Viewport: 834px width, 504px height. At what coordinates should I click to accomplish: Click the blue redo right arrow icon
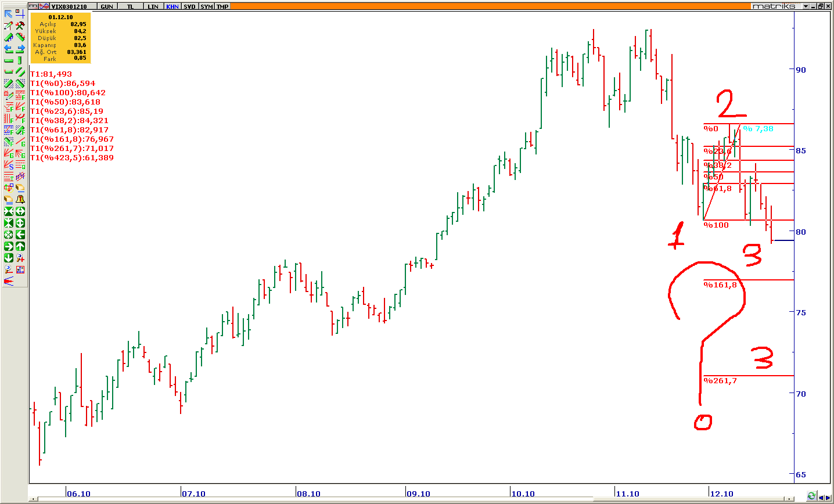click(x=20, y=49)
